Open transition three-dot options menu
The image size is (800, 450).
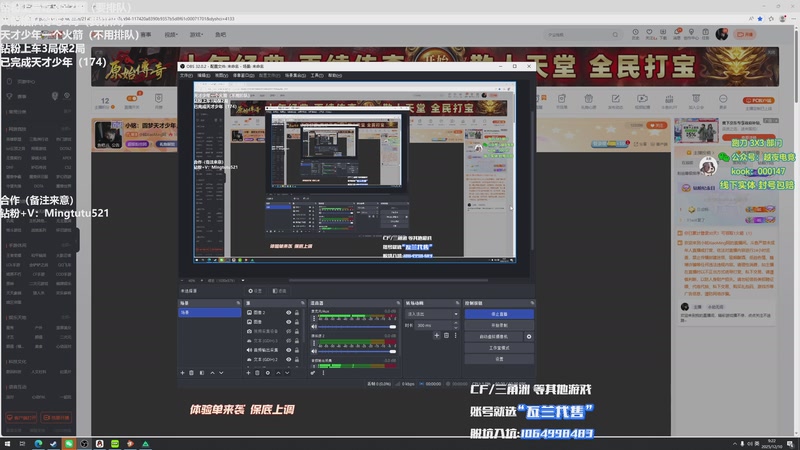(x=456, y=335)
